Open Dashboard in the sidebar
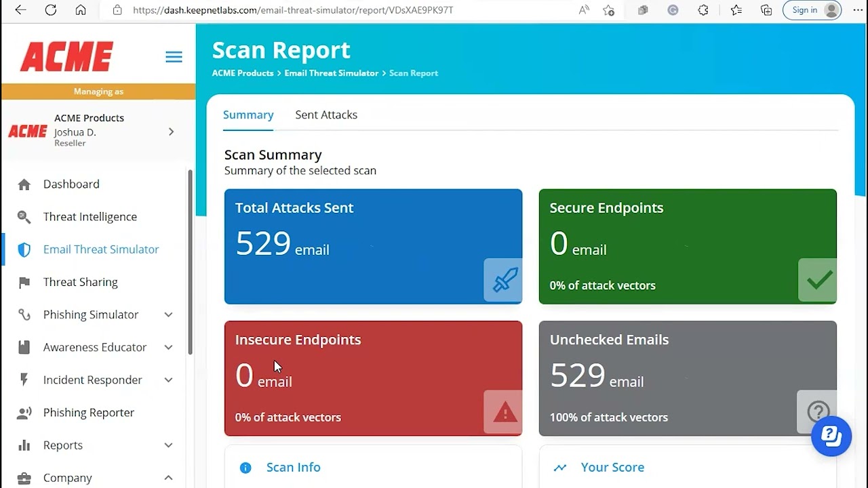 (71, 184)
